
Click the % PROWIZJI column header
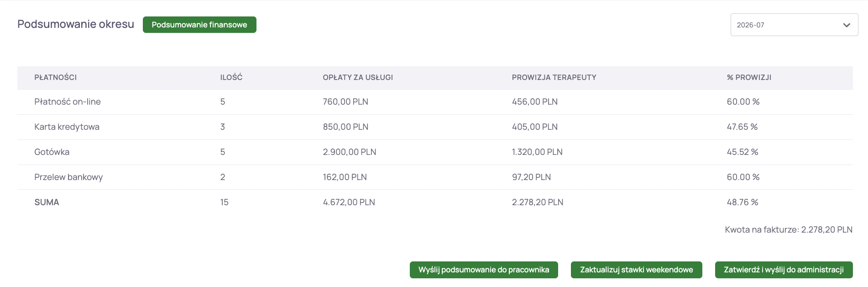[x=749, y=78]
